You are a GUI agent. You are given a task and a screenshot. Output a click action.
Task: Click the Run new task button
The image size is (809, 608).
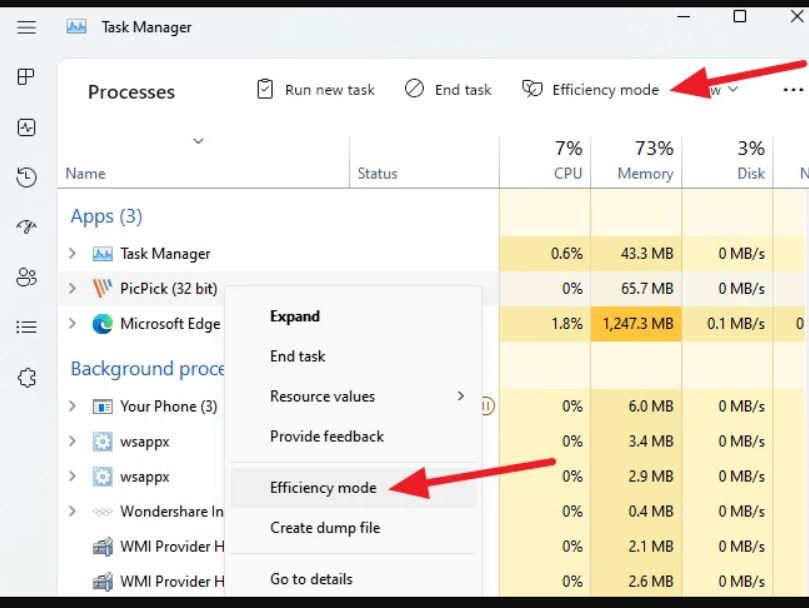315,89
